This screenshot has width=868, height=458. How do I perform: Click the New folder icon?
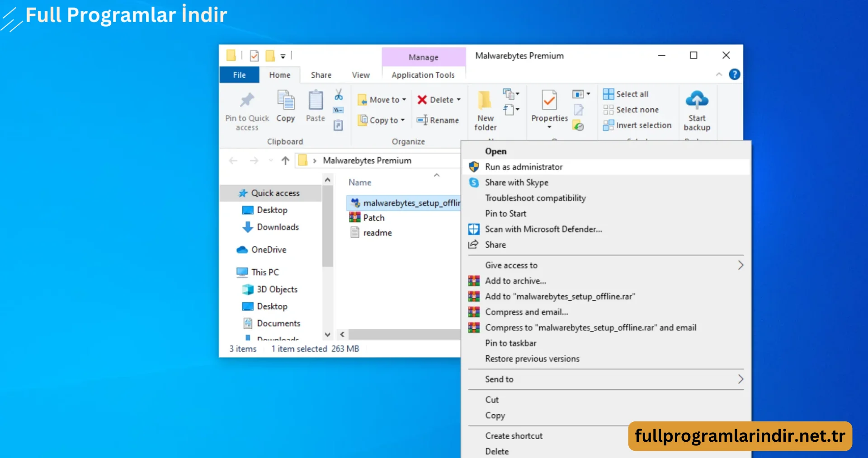pos(485,100)
